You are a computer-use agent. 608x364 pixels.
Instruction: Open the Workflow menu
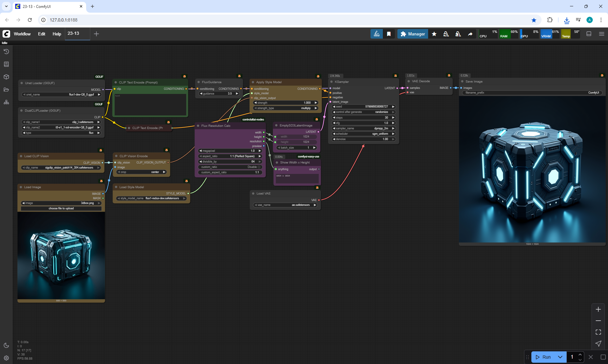click(x=22, y=34)
